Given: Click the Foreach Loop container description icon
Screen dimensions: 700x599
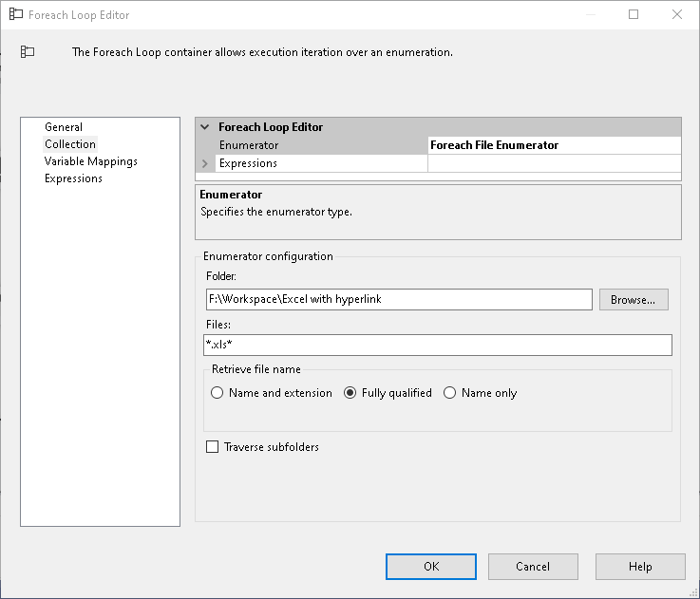Looking at the screenshot, I should 28,52.
